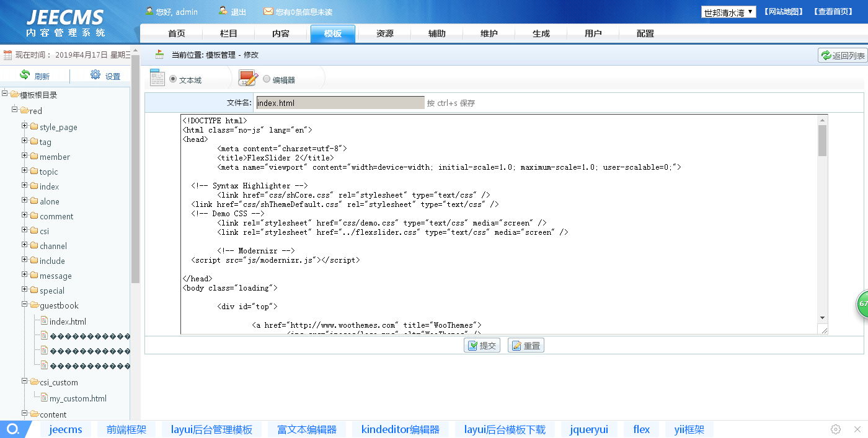This screenshot has height=438, width=868.
Task: Click the logout icon beside 退出
Action: [223, 11]
